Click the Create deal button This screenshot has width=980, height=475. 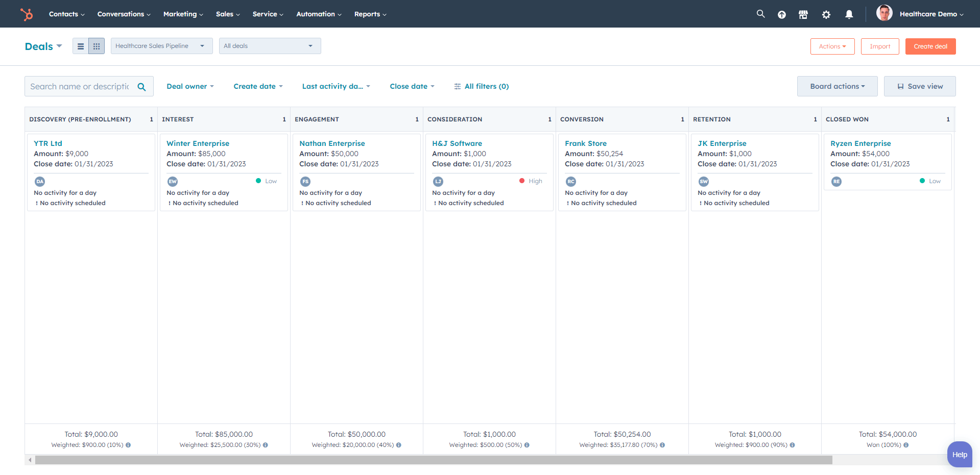930,46
